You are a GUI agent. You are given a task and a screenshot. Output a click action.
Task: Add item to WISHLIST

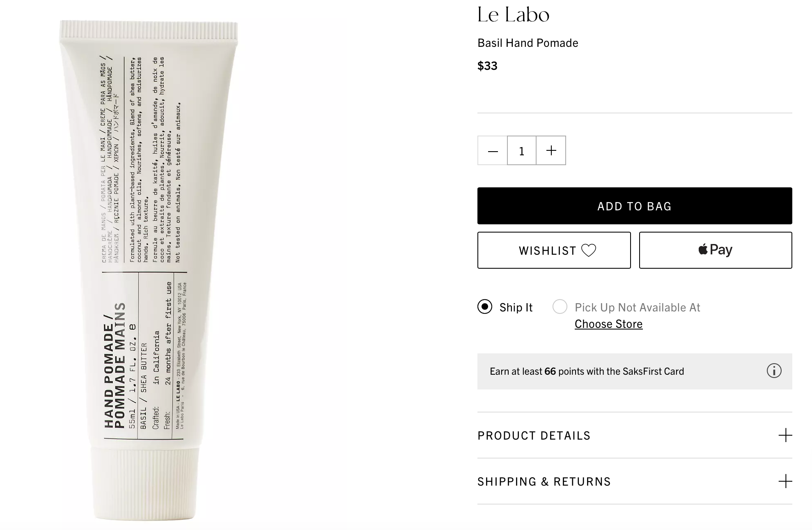click(x=554, y=250)
